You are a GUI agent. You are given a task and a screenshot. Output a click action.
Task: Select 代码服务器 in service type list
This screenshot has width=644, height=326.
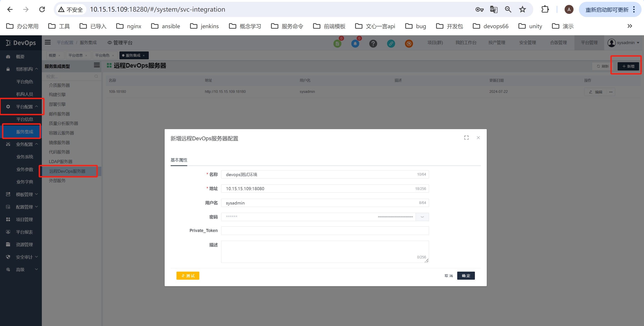(x=59, y=152)
